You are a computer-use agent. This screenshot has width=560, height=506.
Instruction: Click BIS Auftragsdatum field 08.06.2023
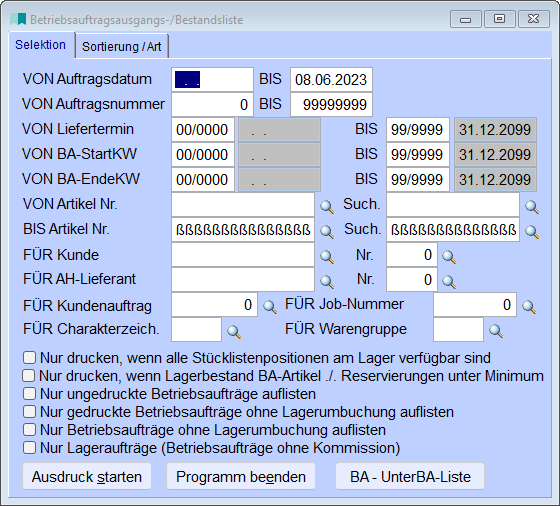pyautogui.click(x=331, y=79)
